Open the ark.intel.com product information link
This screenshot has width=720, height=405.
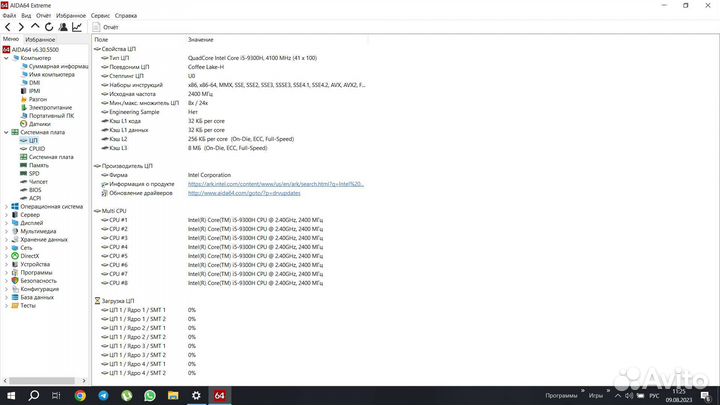click(276, 184)
